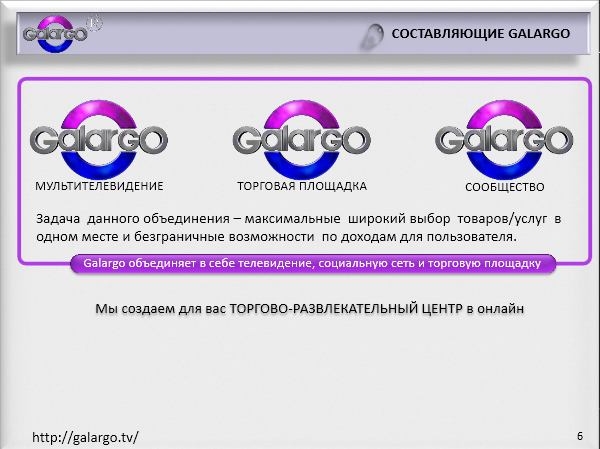Open the http://galargo.tv/ link
This screenshot has width=600, height=449.
coord(85,437)
